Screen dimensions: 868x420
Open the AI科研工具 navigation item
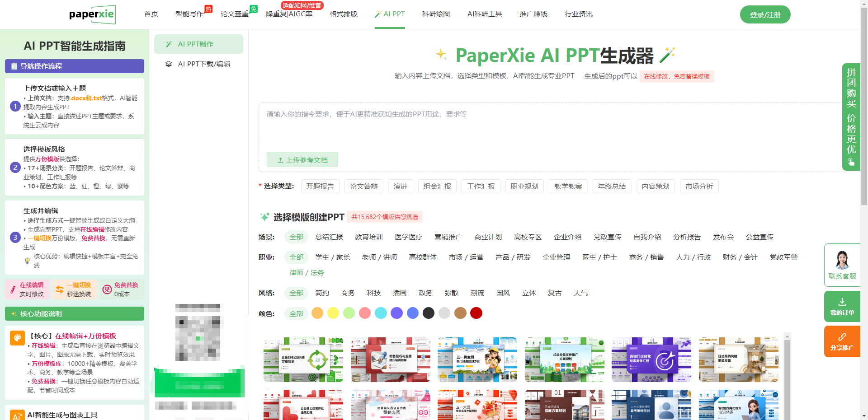click(485, 14)
